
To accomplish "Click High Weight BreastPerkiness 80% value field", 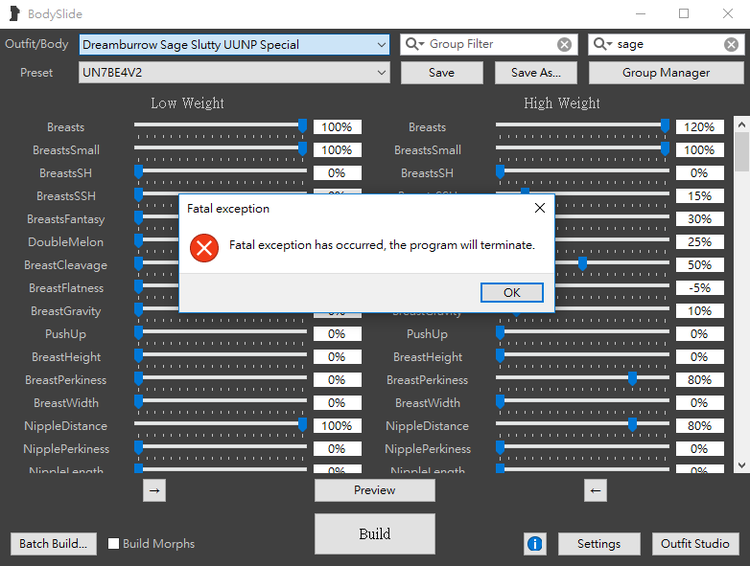I will pos(699,379).
